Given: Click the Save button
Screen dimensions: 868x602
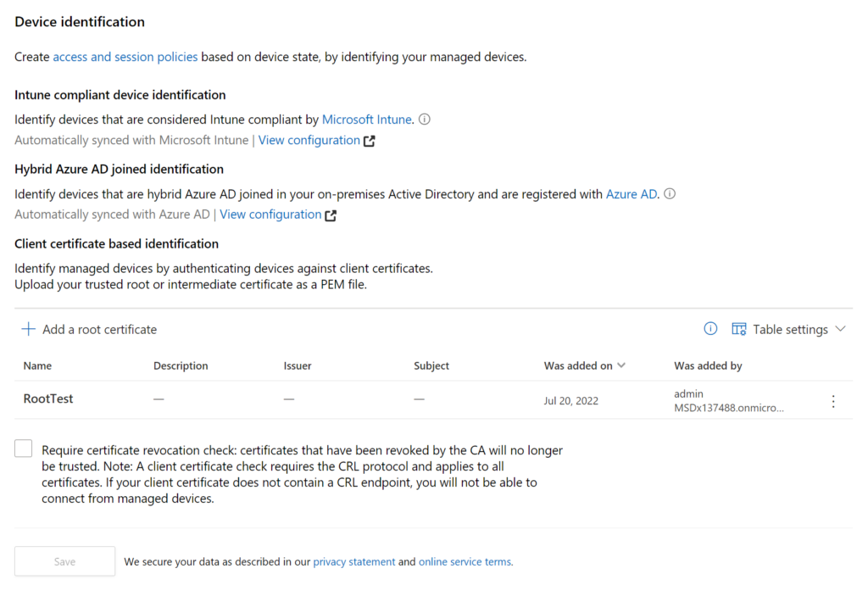Looking at the screenshot, I should click(x=64, y=561).
